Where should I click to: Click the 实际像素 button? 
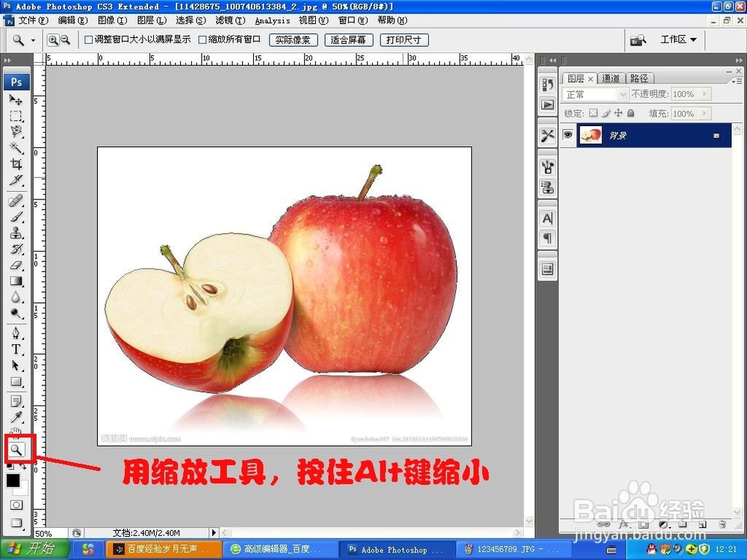point(293,40)
